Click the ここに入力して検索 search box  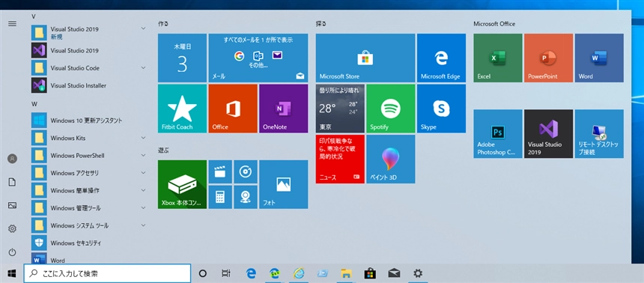[107, 273]
